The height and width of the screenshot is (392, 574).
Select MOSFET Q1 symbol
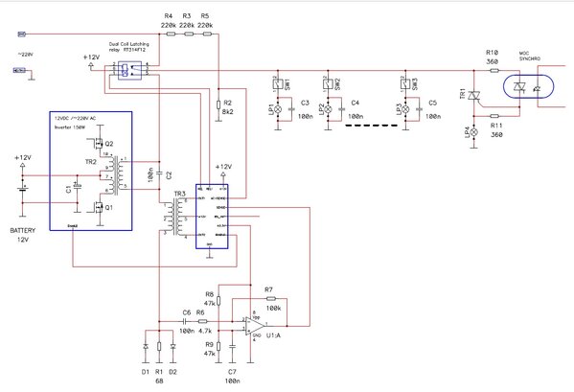click(98, 208)
